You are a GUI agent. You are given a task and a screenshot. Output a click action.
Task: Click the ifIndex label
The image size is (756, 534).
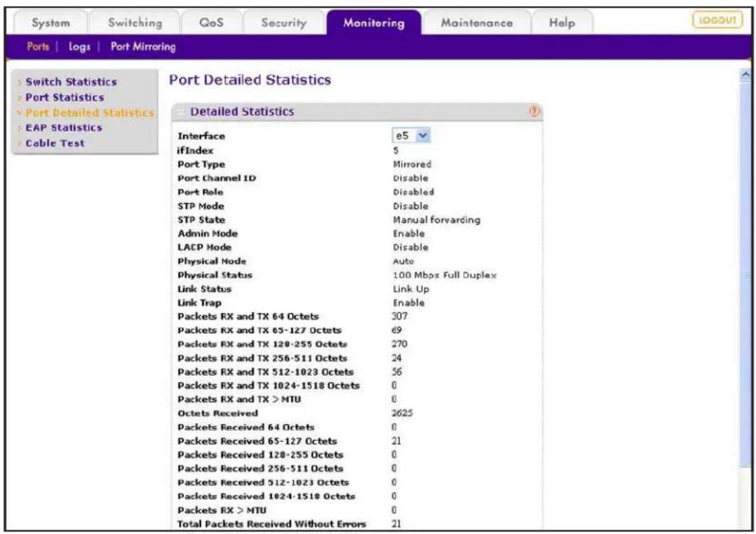pyautogui.click(x=195, y=151)
